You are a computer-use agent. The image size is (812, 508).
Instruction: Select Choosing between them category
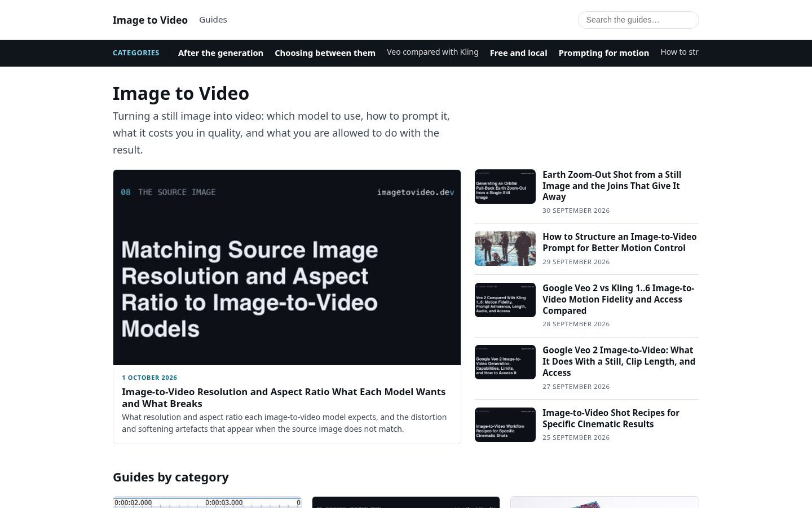tap(325, 53)
